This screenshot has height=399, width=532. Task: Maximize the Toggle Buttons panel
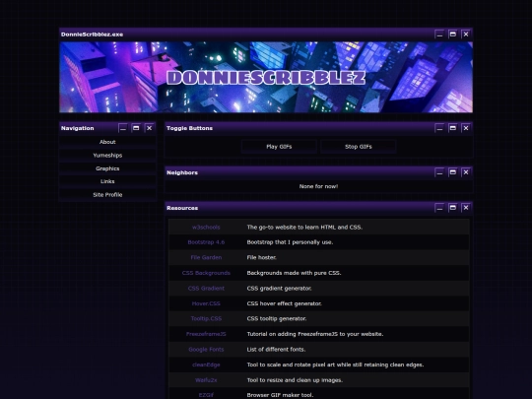pos(452,128)
